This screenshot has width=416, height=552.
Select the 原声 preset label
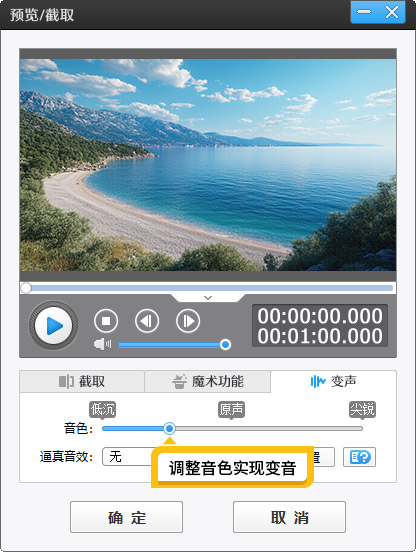coord(231,409)
